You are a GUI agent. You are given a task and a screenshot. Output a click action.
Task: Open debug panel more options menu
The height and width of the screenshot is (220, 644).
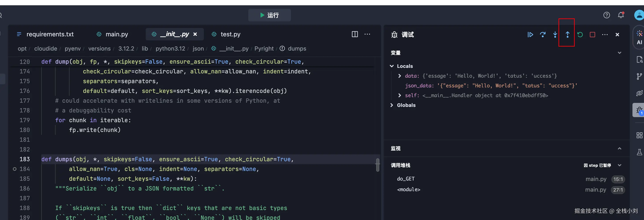tap(605, 34)
